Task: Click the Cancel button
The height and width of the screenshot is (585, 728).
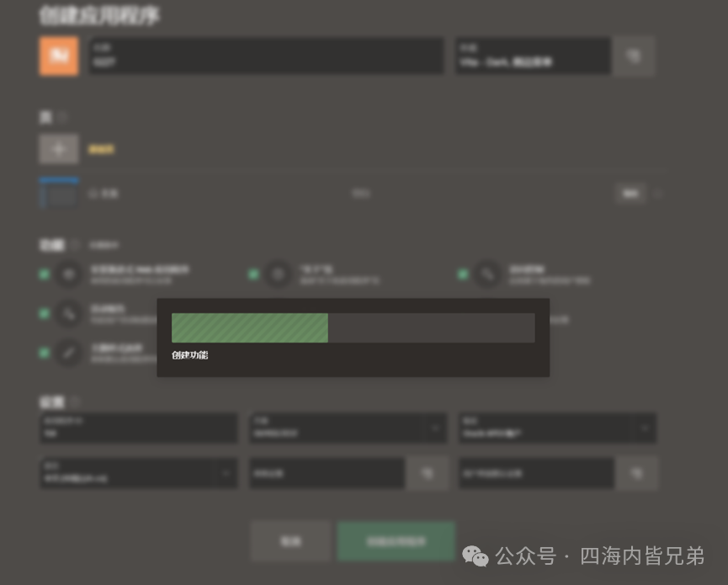Action: coord(290,541)
